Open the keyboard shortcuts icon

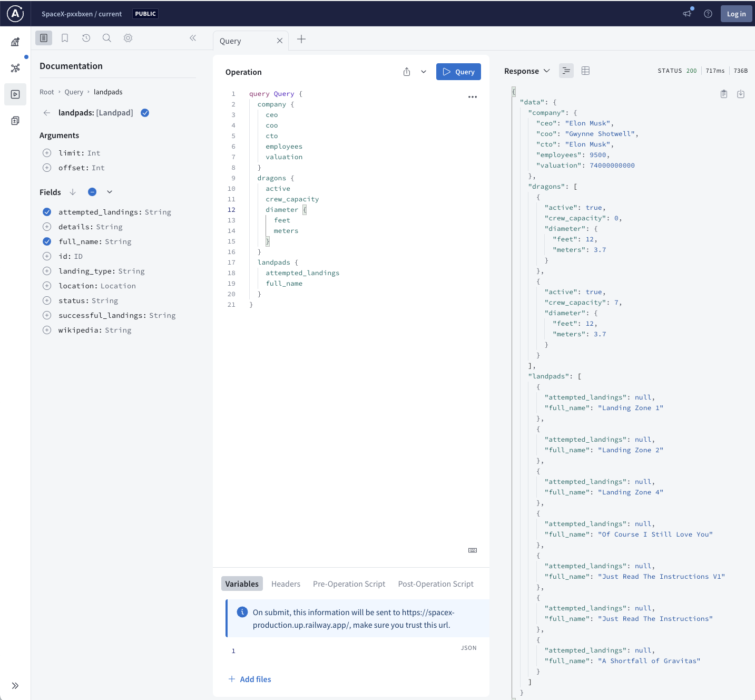click(473, 550)
